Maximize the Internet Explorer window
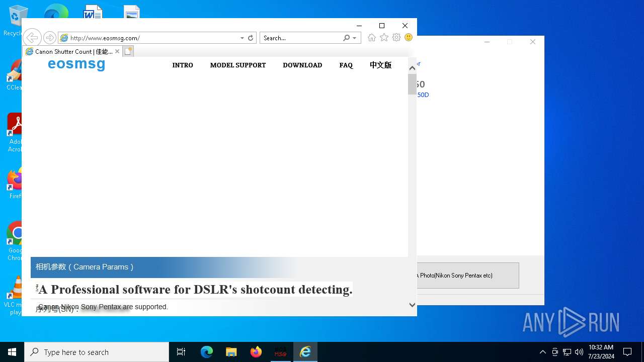Screen dimensions: 644x362 click(382, 26)
